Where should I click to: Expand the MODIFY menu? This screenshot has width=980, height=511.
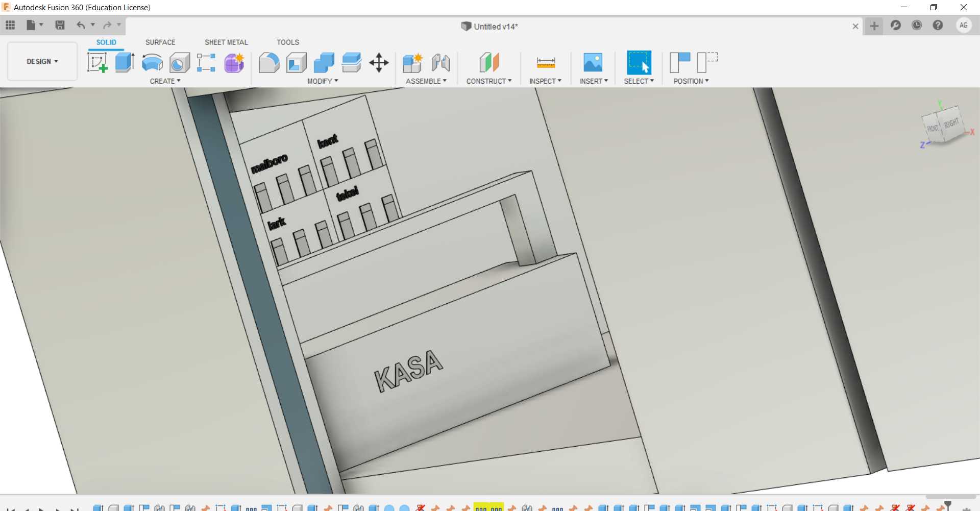323,81
